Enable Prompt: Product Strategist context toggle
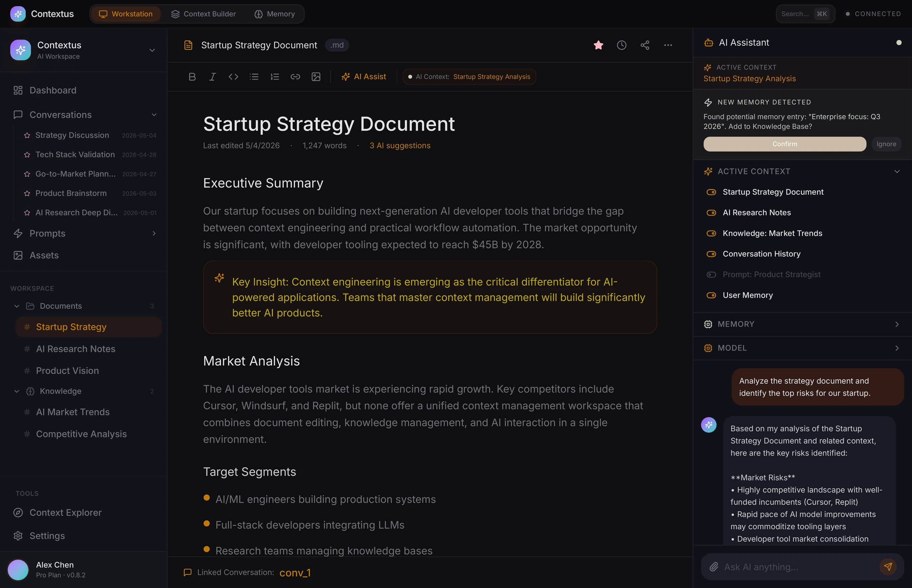912x588 pixels. [x=711, y=275]
